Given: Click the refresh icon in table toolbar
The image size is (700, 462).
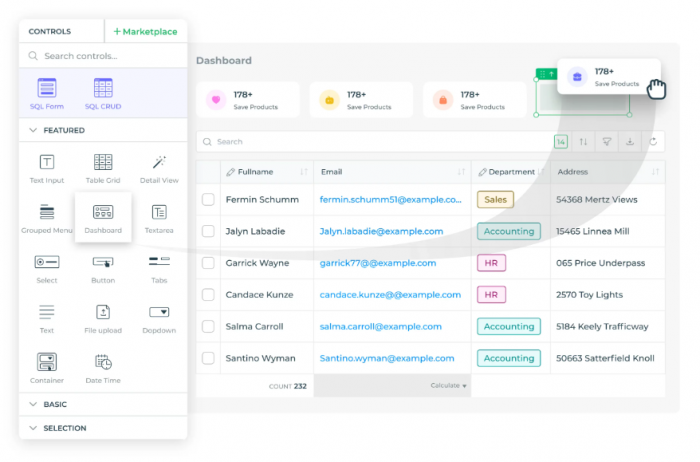Looking at the screenshot, I should [653, 142].
